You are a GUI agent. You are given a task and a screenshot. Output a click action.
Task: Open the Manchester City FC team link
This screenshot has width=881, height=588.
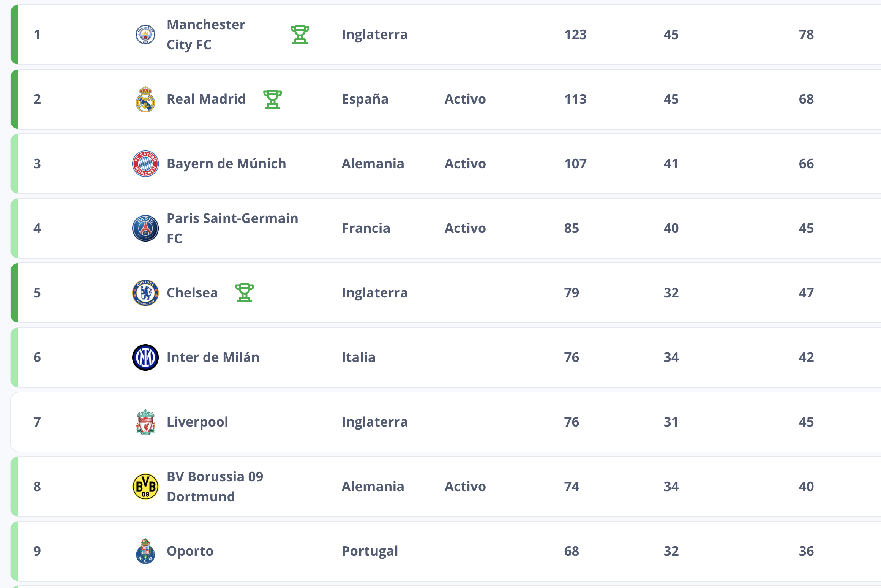[206, 35]
